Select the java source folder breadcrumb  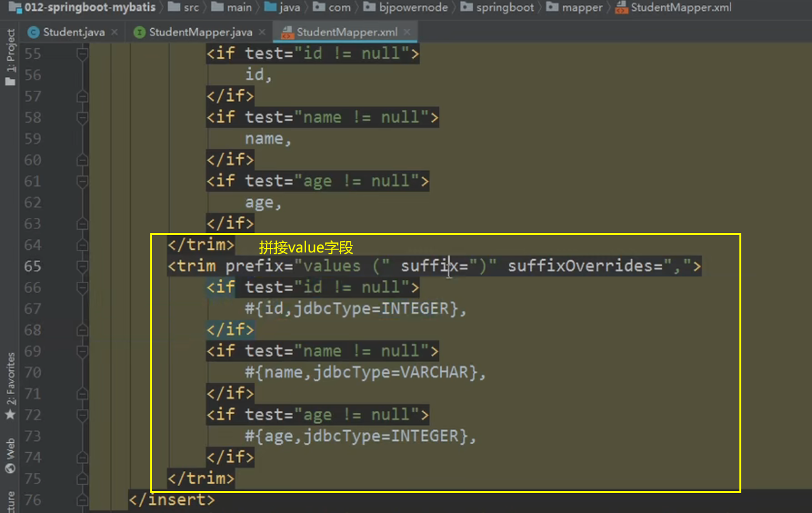coord(282,8)
